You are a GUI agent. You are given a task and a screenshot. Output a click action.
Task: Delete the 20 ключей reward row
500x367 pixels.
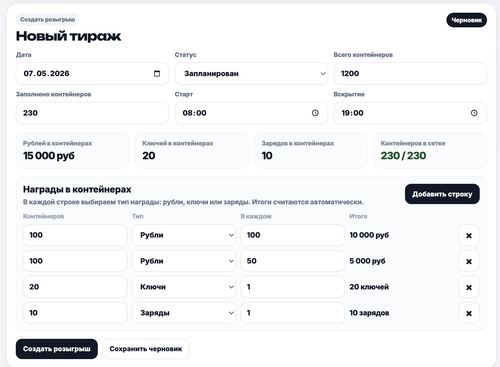pyautogui.click(x=469, y=287)
